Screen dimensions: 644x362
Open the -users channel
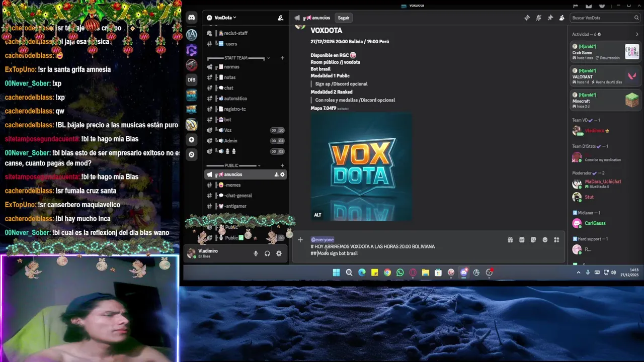pyautogui.click(x=246, y=44)
